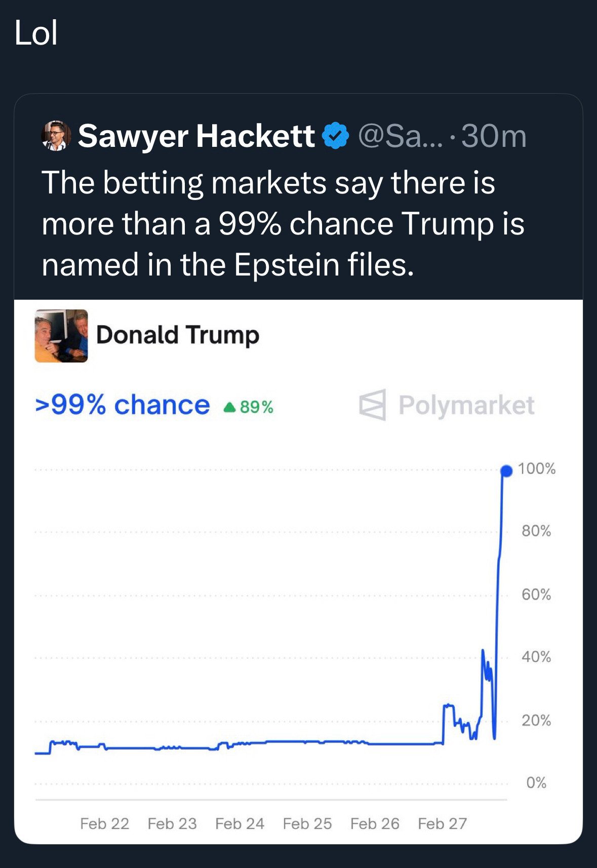Click the green up-arrow change indicator

point(230,407)
